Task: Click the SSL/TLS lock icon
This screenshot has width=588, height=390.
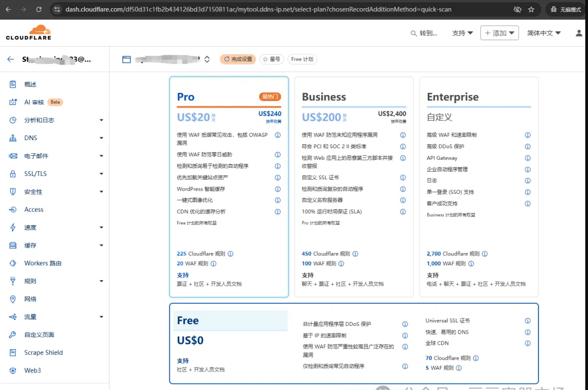Action: [12, 173]
